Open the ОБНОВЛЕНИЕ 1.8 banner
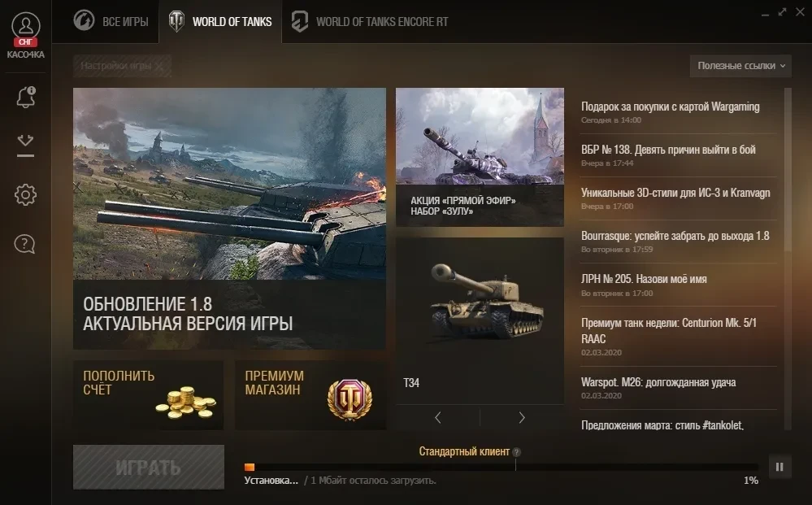This screenshot has width=812, height=505. [229, 218]
